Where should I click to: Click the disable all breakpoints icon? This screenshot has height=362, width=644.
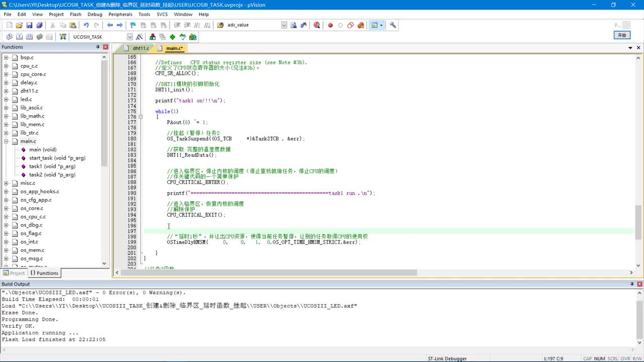[351, 25]
